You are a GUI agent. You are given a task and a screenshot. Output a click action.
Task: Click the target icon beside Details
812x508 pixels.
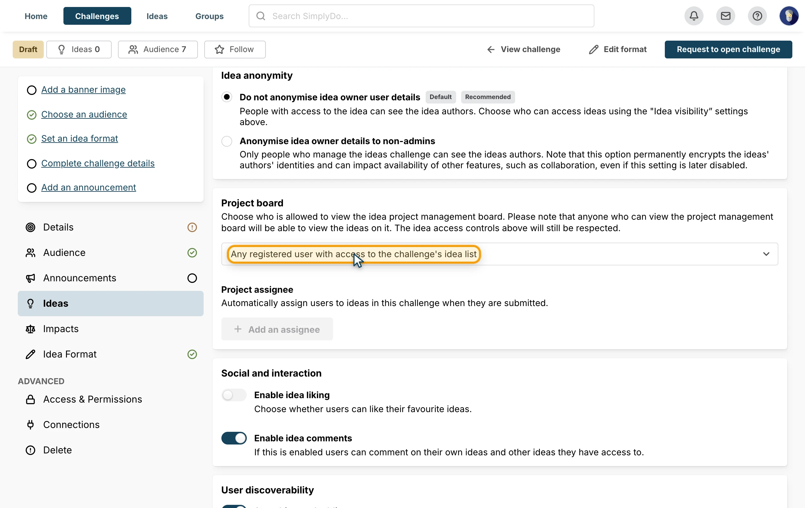pyautogui.click(x=30, y=227)
